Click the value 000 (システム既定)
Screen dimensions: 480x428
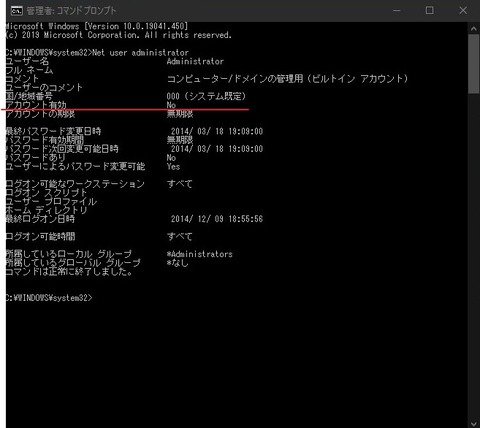coord(206,96)
